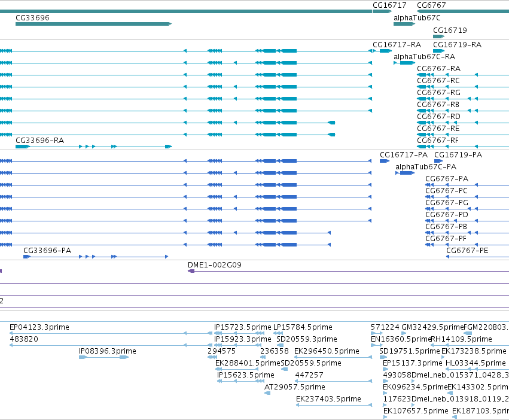Screen dimensions: 509x420
Task: Click the CG33696 gene label in the top track
Action: [x=32, y=17]
